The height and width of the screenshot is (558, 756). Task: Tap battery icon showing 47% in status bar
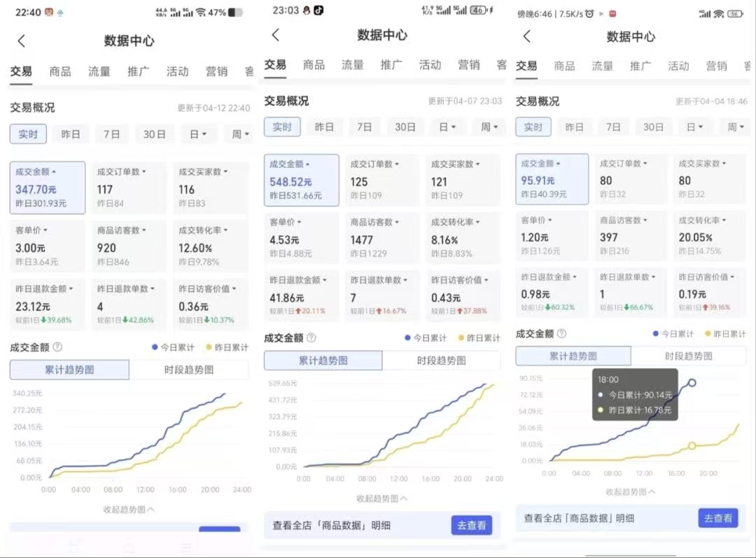click(236, 13)
